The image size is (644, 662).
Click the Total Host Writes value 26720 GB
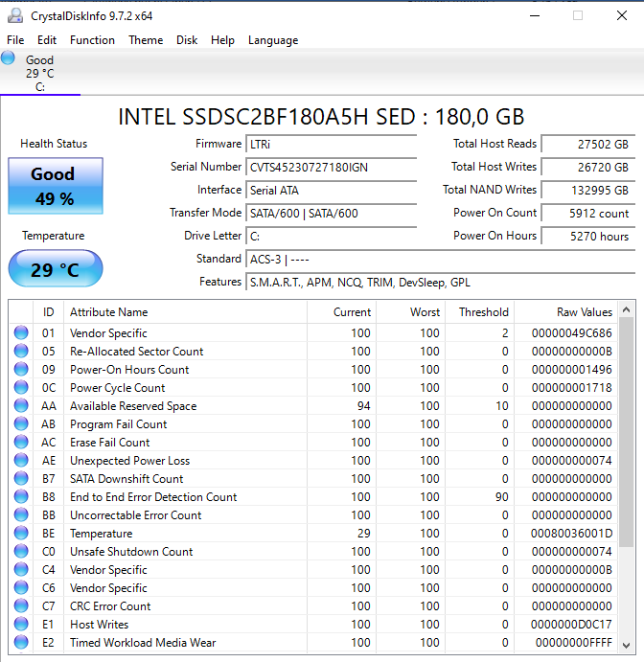587,168
